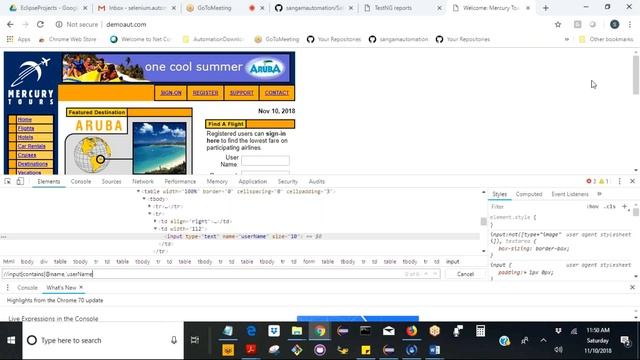Open a new tab with the plus button
Viewport: 640px width, 360px height.
546,8
